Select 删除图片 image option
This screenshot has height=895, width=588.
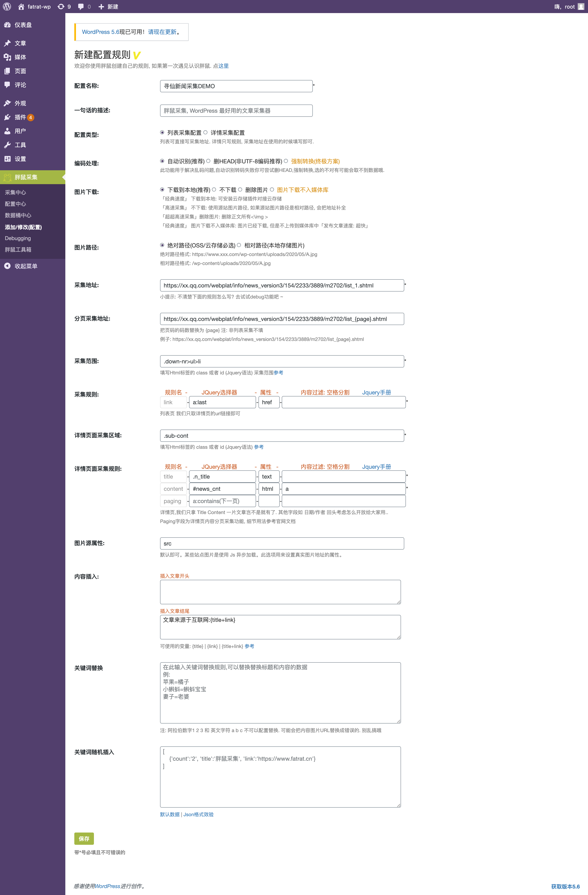click(240, 189)
